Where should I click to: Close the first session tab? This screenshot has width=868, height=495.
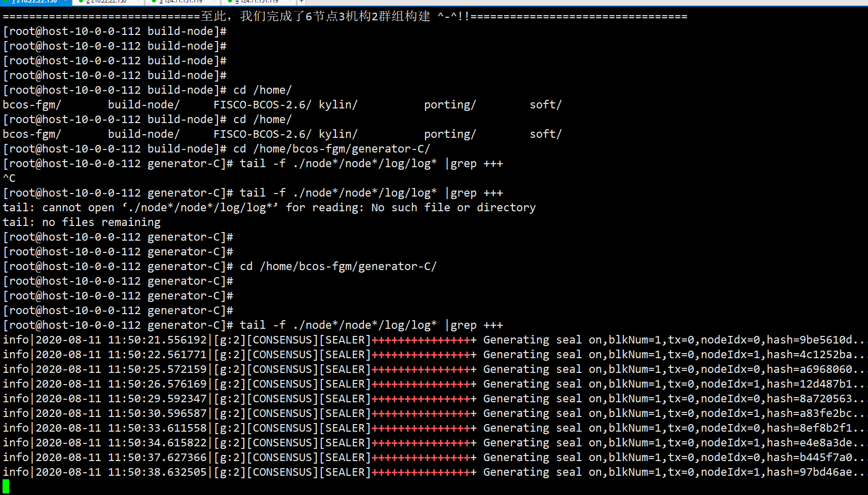(66, 2)
